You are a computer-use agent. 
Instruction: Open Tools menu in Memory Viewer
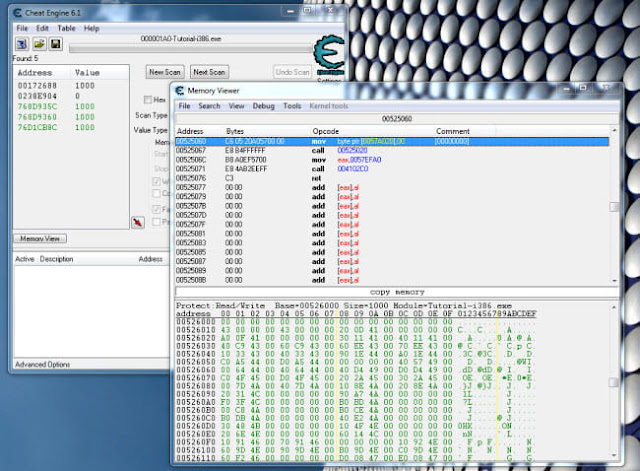coord(292,106)
